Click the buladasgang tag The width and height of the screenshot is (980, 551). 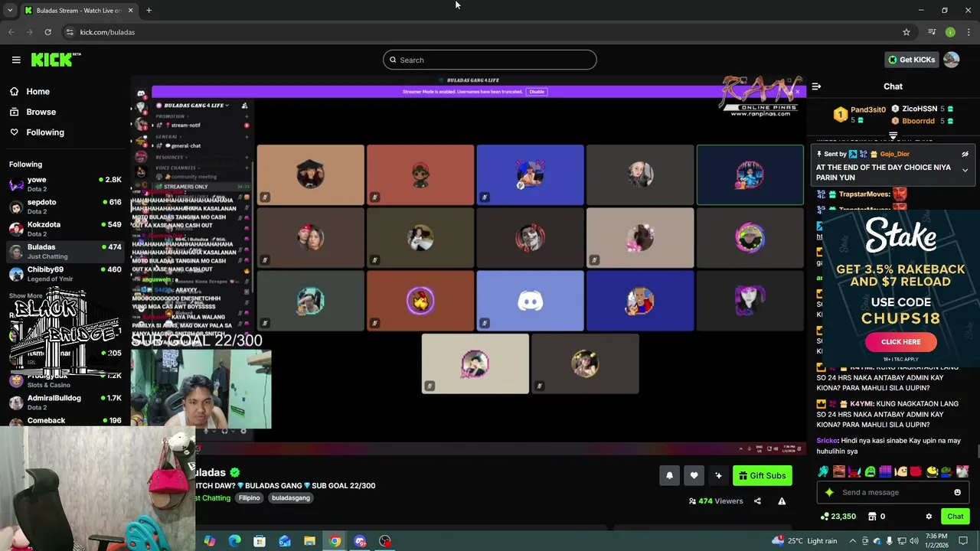[291, 498]
